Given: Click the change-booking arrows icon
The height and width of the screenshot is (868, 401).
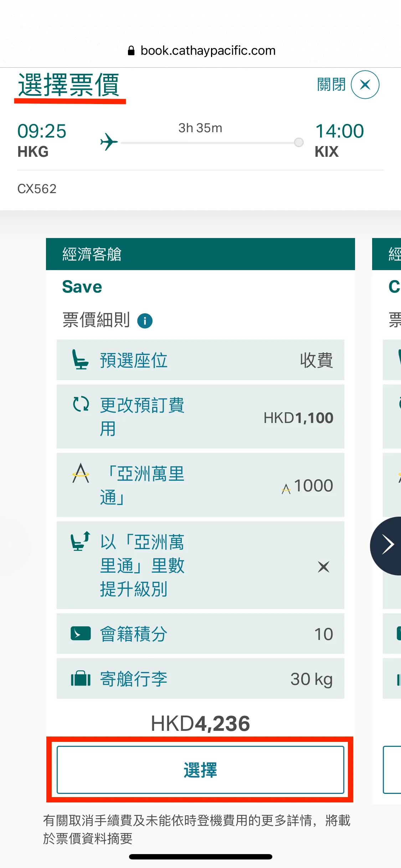Looking at the screenshot, I should [81, 404].
